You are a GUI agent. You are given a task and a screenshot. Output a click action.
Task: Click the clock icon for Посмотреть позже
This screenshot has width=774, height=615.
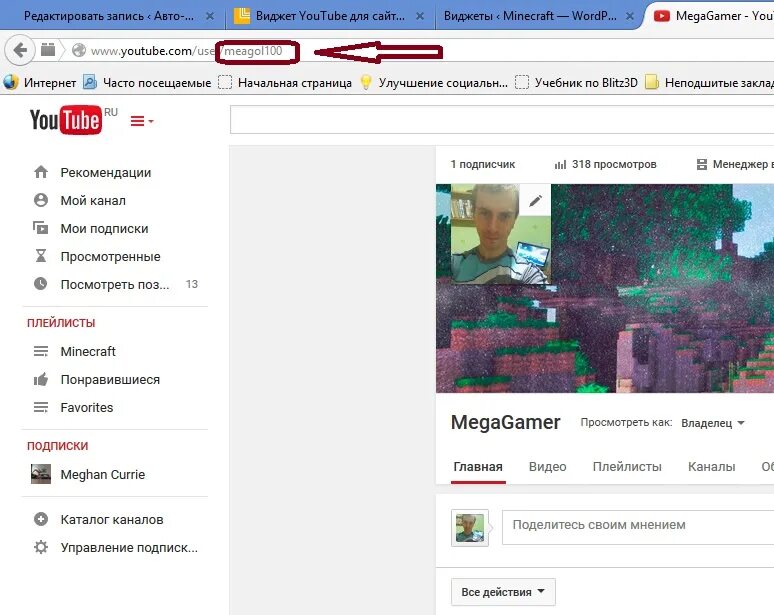41,284
